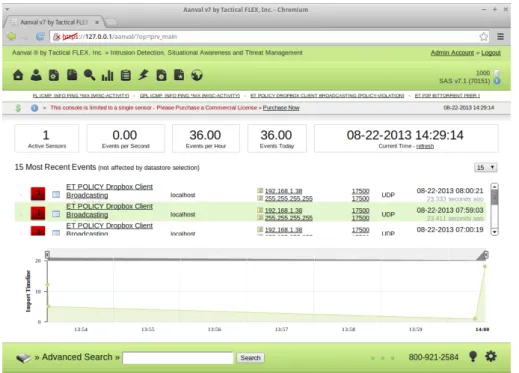This screenshot has width=519, height=373.
Task: Click source port 17500 in 08:00:21 row
Action: [x=361, y=191]
